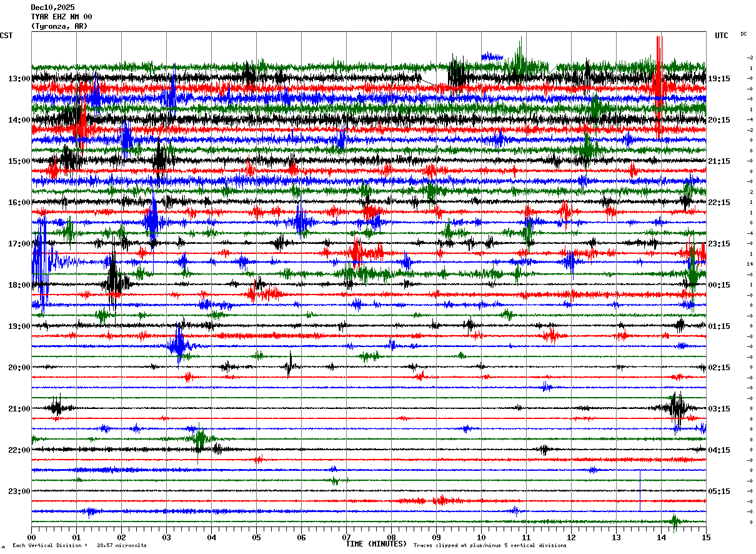Select the 15:00 CST row label
The height and width of the screenshot is (554, 756).
[x=19, y=161]
